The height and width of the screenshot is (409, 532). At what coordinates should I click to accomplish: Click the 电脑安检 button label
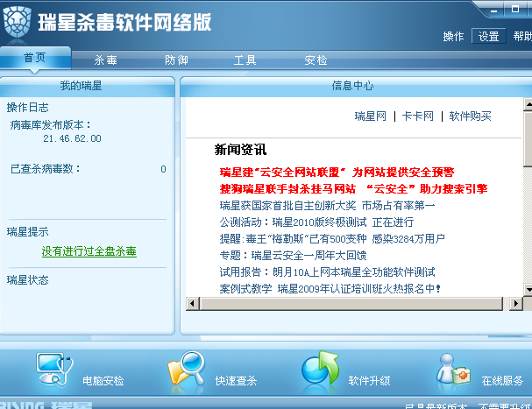pyautogui.click(x=103, y=381)
